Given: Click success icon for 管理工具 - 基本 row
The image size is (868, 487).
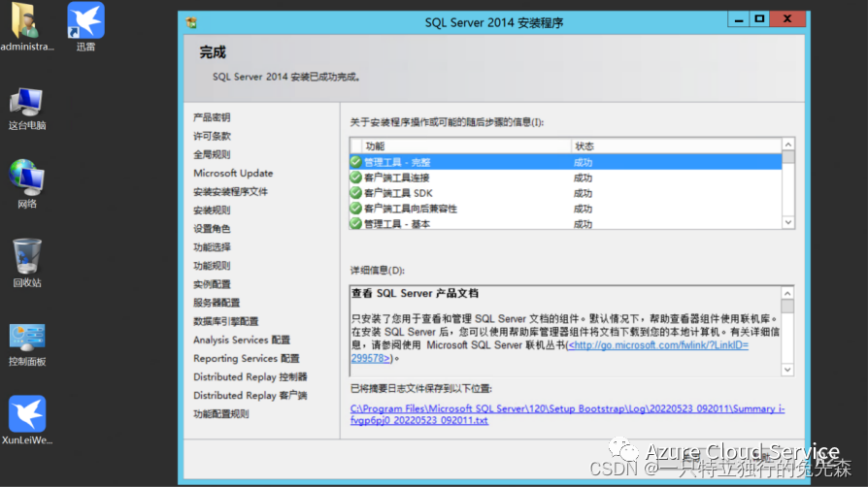Looking at the screenshot, I should 356,223.
